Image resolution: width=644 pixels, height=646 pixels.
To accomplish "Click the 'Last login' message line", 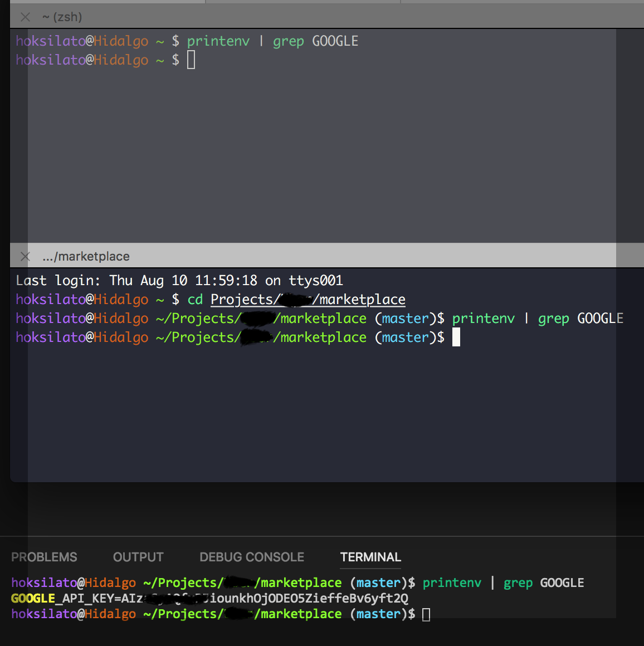I will click(x=178, y=280).
